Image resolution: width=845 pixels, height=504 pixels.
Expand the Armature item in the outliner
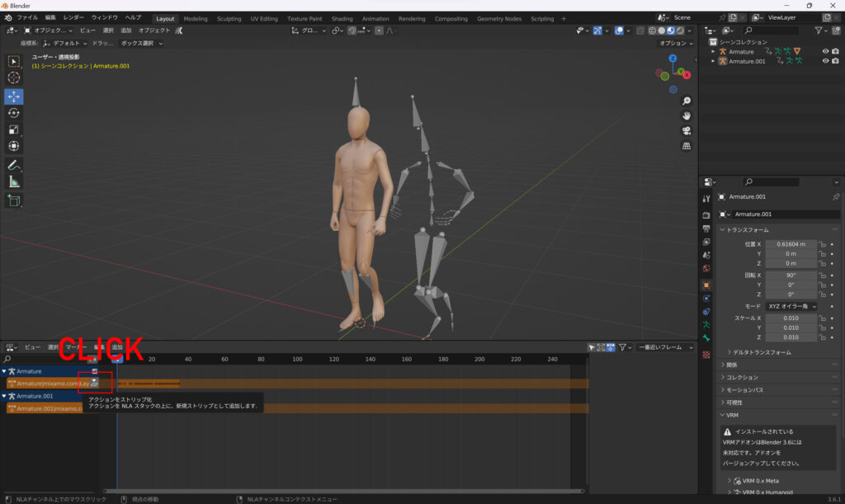coord(713,51)
